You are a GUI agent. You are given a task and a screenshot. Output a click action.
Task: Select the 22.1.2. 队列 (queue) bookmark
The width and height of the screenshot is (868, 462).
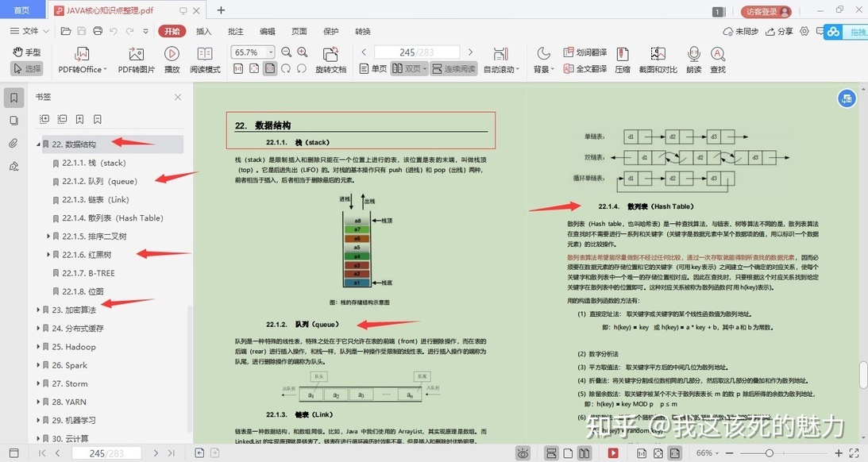click(99, 181)
